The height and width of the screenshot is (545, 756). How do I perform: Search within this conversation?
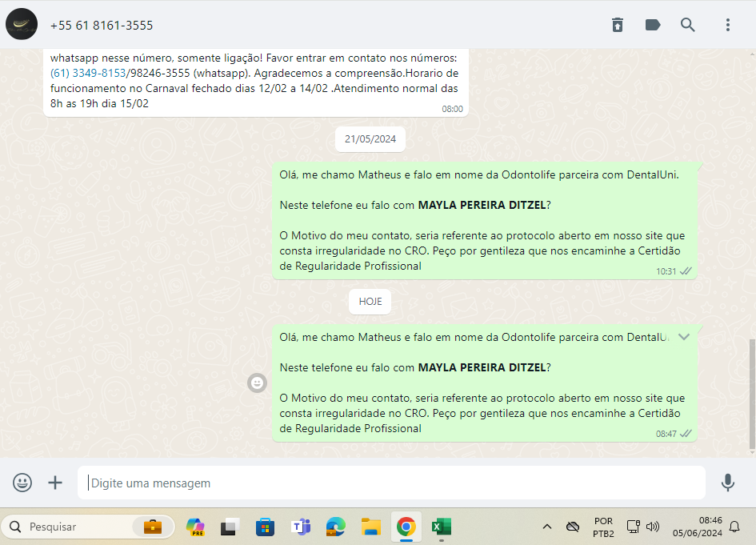(688, 25)
